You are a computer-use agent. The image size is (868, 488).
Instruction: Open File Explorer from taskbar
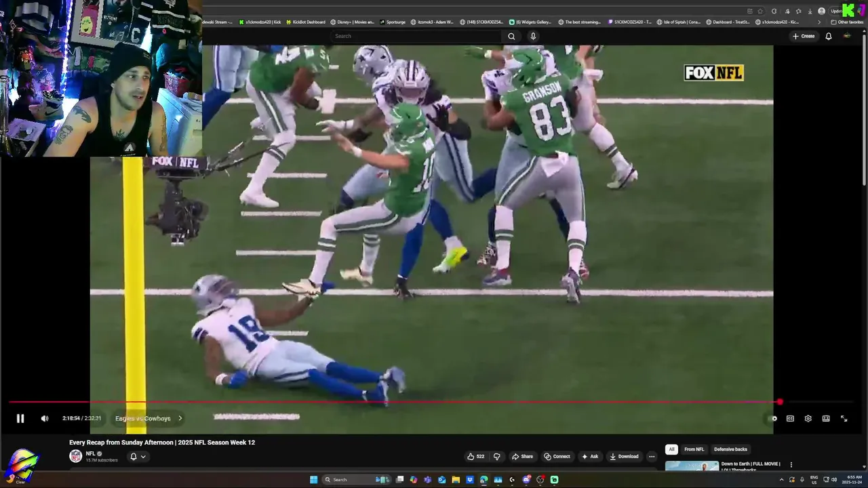click(x=456, y=480)
